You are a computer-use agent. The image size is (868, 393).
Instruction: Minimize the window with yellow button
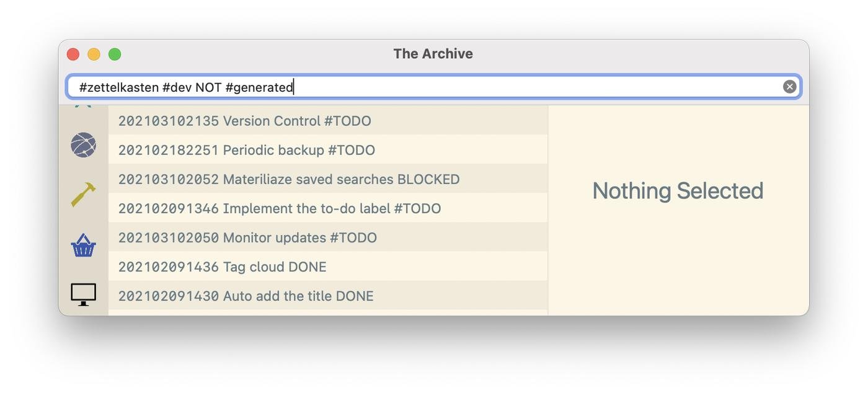point(94,55)
